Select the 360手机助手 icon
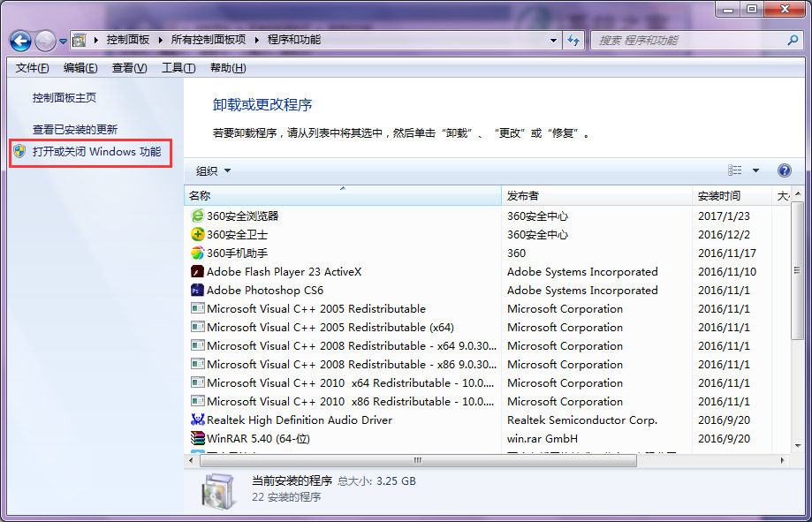 click(x=197, y=253)
